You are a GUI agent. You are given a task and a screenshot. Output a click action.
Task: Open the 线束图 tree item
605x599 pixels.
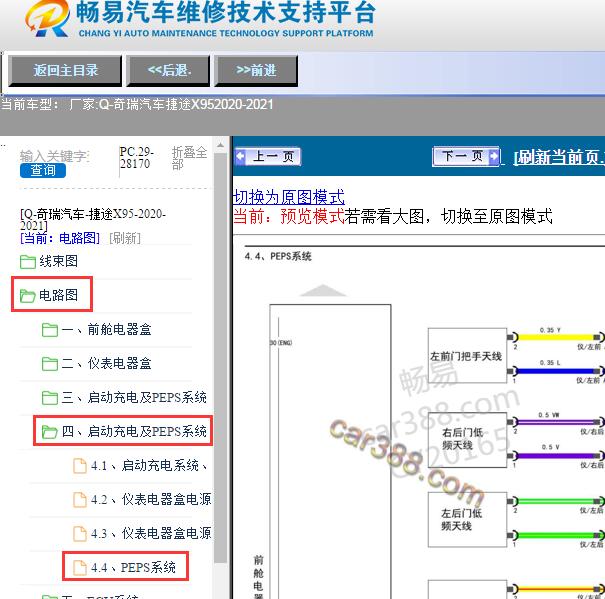tap(58, 261)
